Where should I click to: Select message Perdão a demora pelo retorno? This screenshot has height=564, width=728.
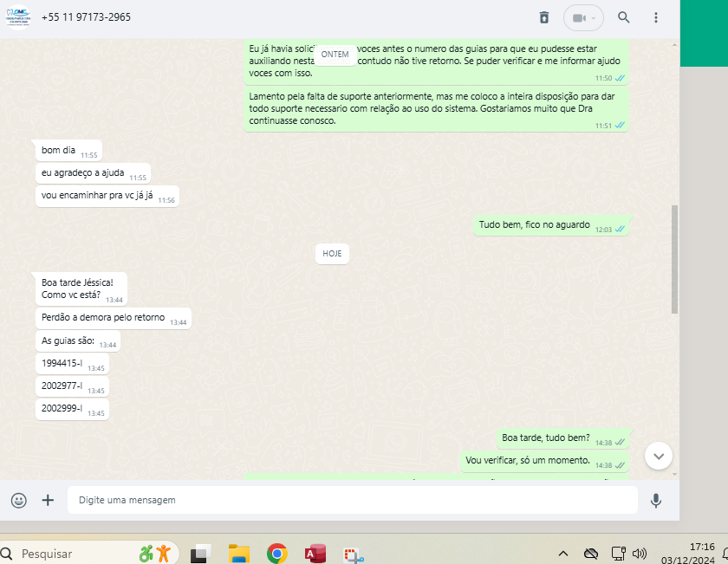tap(114, 319)
